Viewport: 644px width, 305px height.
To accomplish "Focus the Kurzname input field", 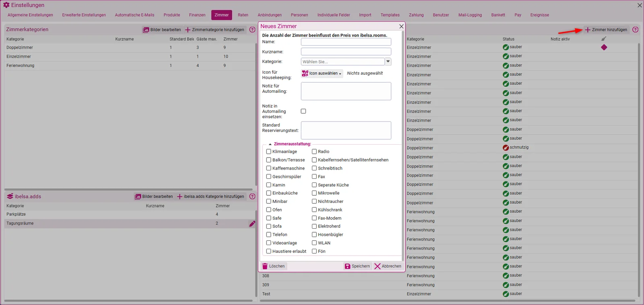I will [346, 52].
